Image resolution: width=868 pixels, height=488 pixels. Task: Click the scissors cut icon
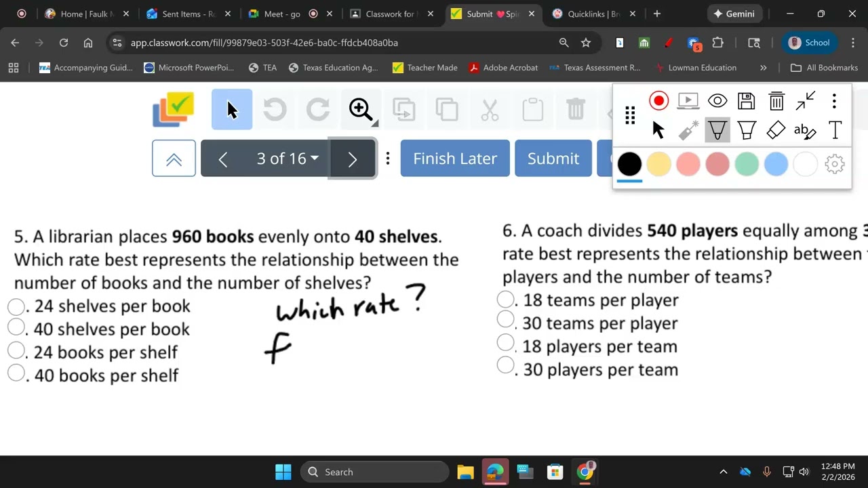490,109
